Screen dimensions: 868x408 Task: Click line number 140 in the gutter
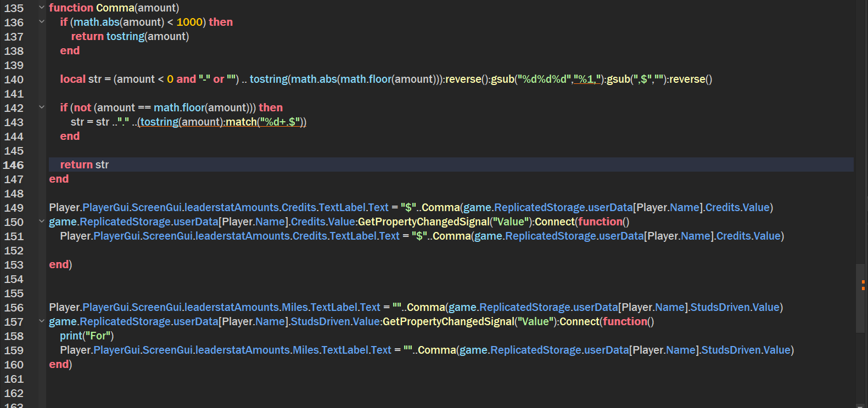(x=14, y=80)
